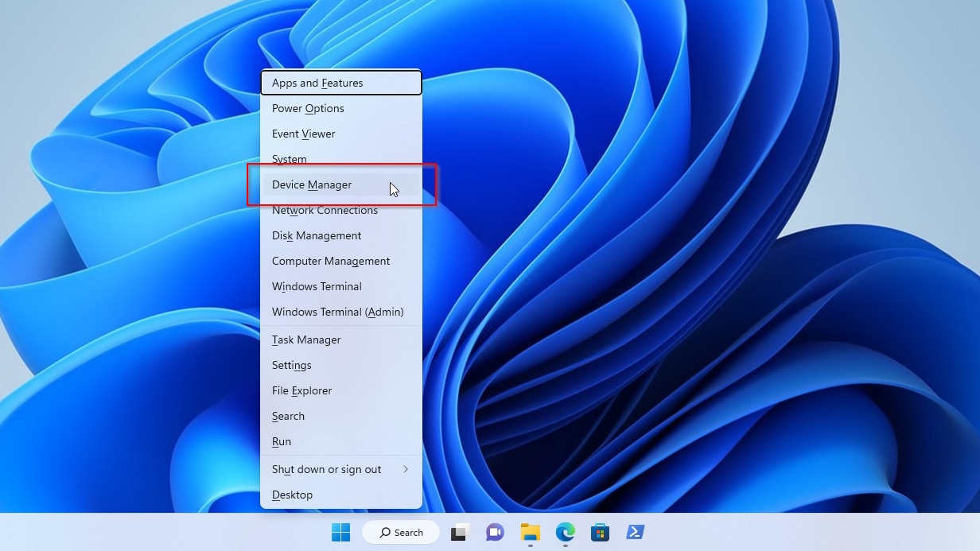980x551 pixels.
Task: Launch Microsoft Teams Chat from the taskbar
Action: [x=494, y=532]
